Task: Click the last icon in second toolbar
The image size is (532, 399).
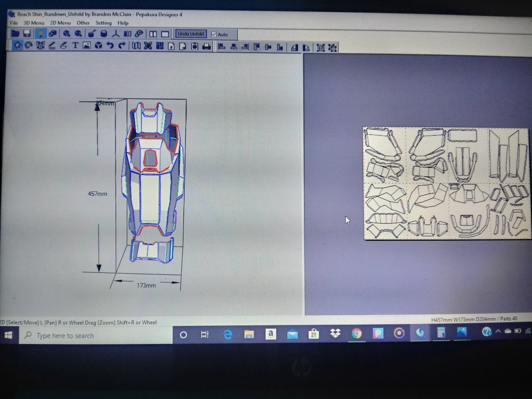Action: (332, 48)
